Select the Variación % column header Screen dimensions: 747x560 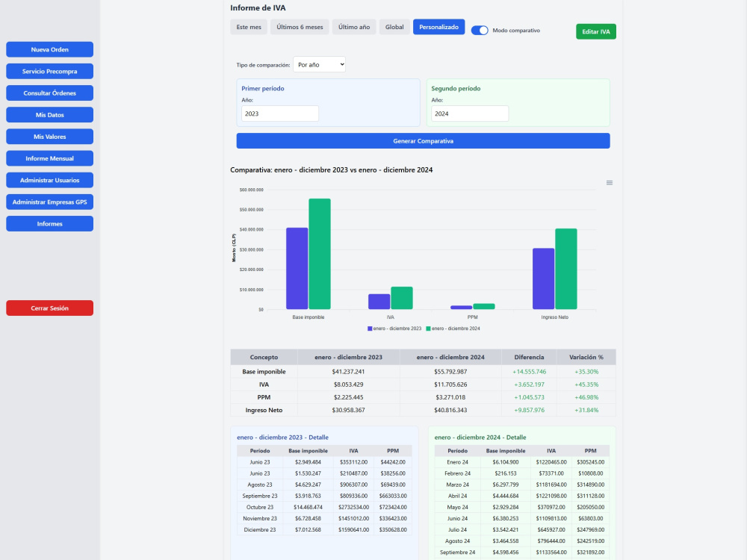tap(586, 357)
